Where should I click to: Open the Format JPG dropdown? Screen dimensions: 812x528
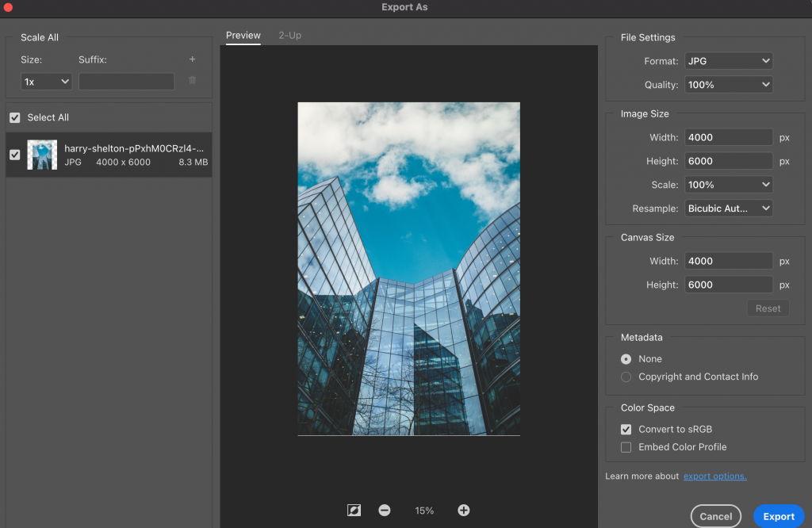pos(729,61)
